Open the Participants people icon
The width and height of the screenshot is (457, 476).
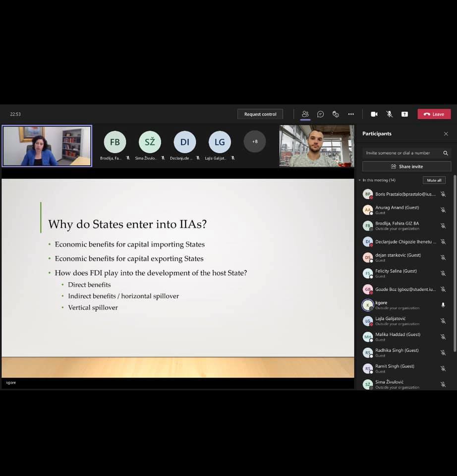(305, 114)
